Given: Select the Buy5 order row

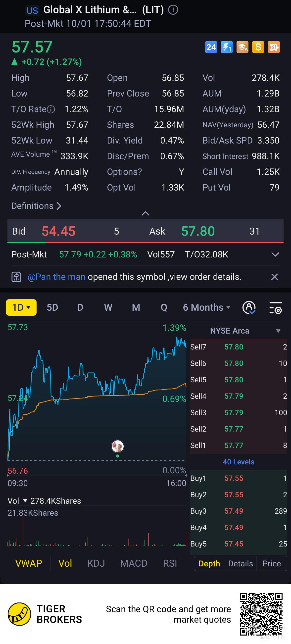Looking at the screenshot, I should point(239,544).
